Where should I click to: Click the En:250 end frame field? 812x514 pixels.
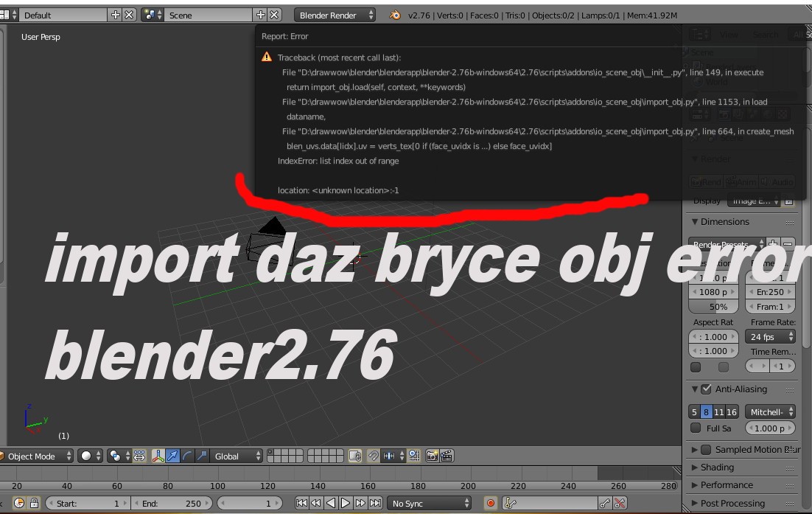(770, 292)
